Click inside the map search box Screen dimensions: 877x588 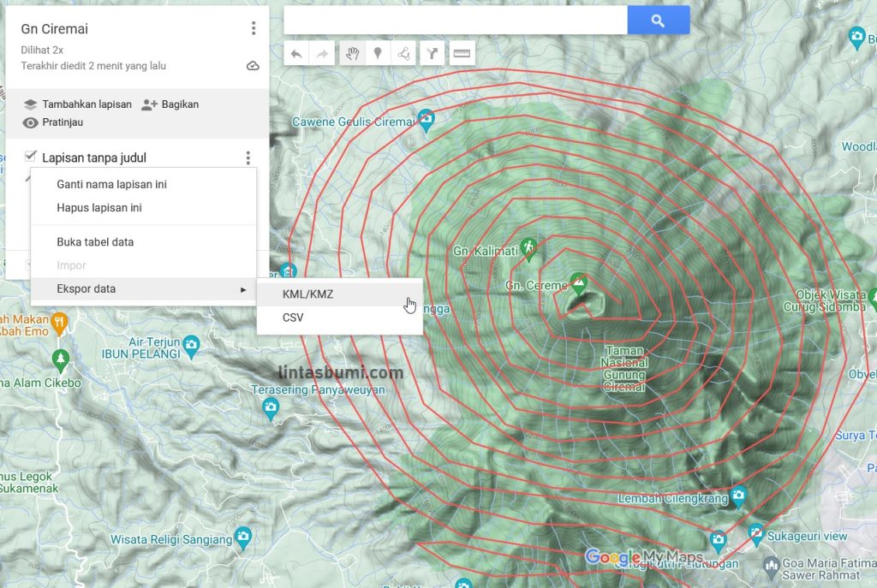pyautogui.click(x=456, y=21)
